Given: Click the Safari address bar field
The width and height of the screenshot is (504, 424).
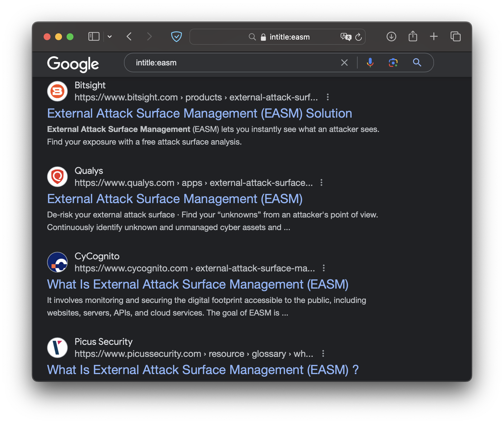Looking at the screenshot, I should 291,37.
